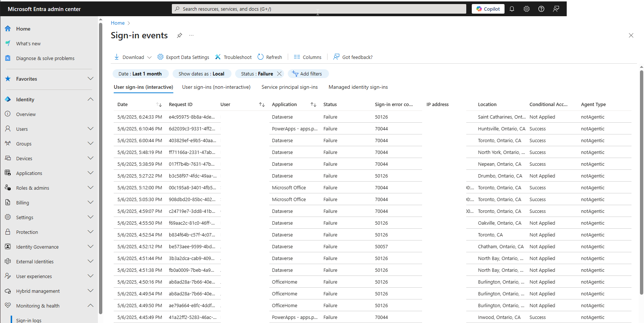This screenshot has height=323, width=644.
Task: Sort by Application column arrows
Action: click(x=314, y=105)
